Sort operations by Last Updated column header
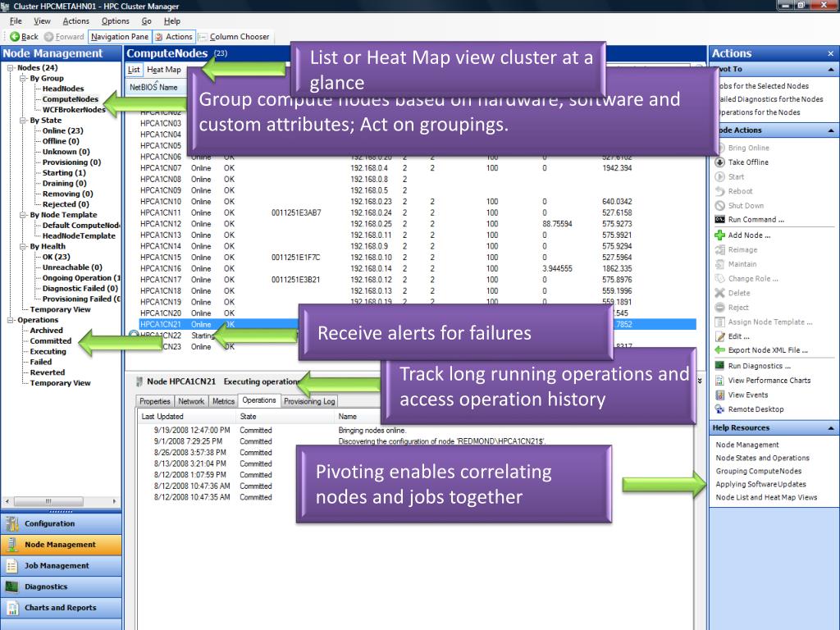840x630 pixels. 185,416
